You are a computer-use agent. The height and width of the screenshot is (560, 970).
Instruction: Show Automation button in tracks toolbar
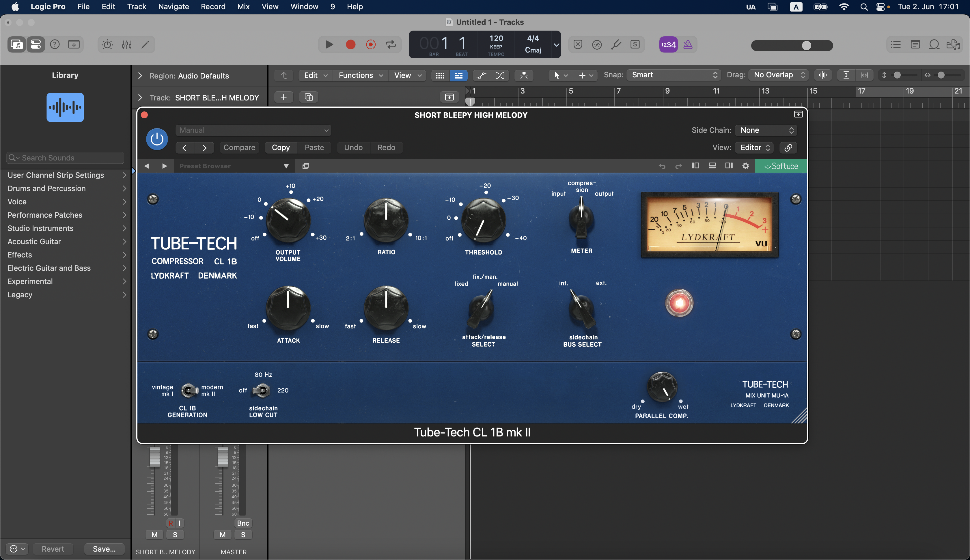pyautogui.click(x=481, y=75)
